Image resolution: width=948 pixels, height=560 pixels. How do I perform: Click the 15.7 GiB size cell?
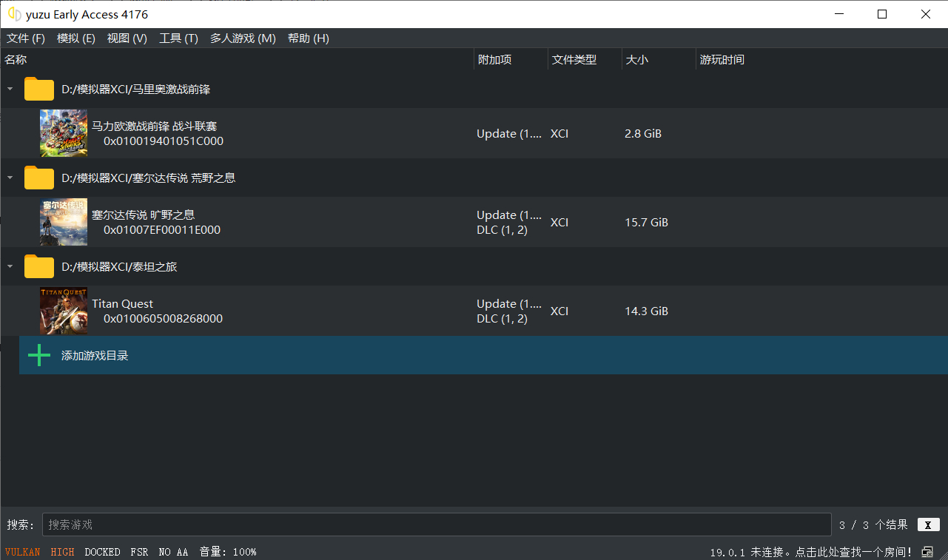(647, 223)
